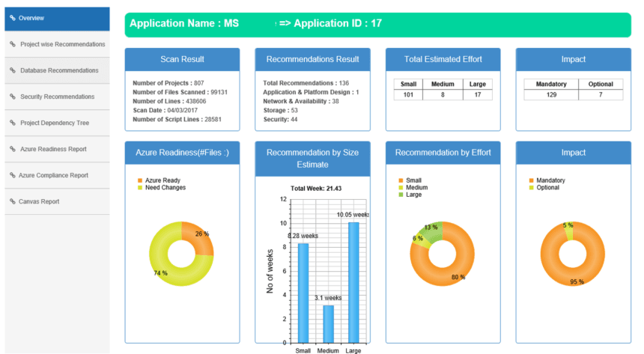The height and width of the screenshot is (354, 644).
Task: Click the link icon beside Overview
Action: tap(13, 18)
